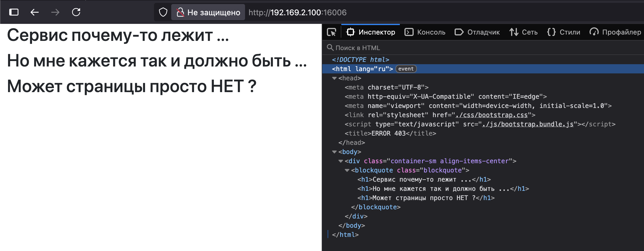Open the Отладчик tab
644x251 pixels.
pyautogui.click(x=477, y=32)
